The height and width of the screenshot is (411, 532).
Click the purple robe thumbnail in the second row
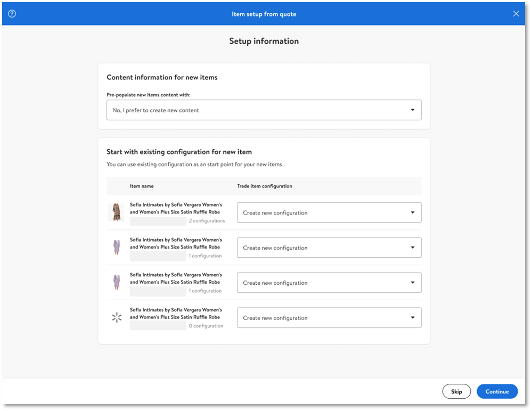click(x=117, y=248)
